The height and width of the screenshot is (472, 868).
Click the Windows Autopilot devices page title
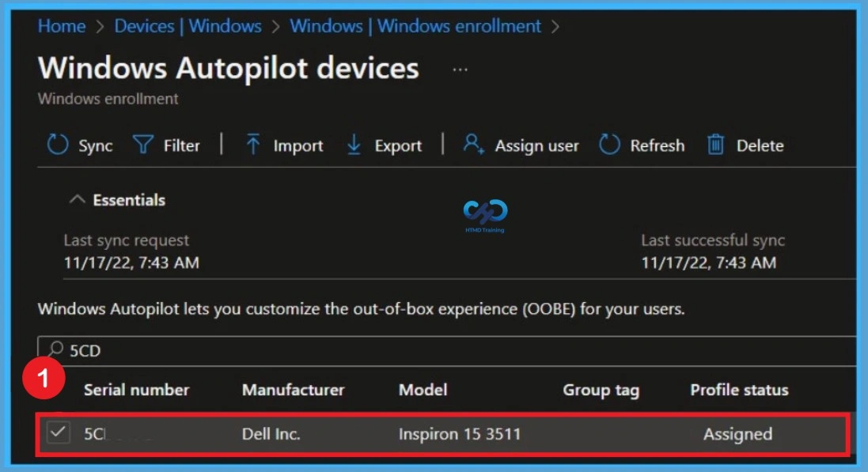tap(228, 68)
